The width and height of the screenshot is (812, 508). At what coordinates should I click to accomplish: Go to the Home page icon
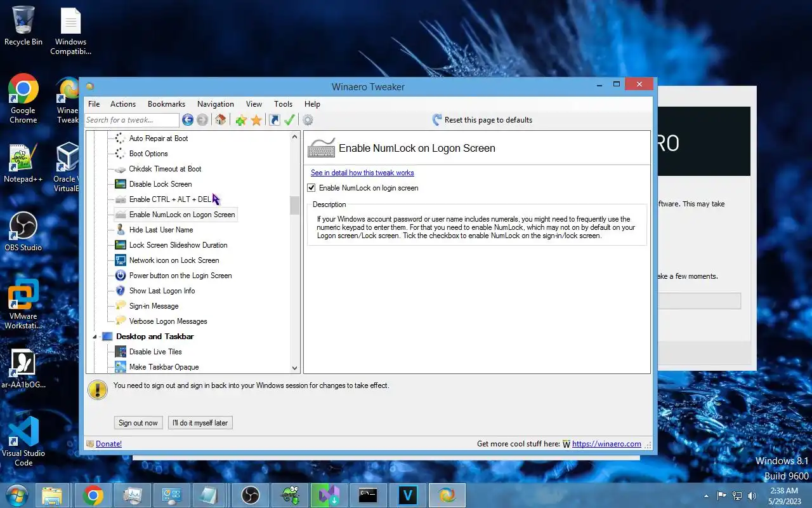pos(221,120)
